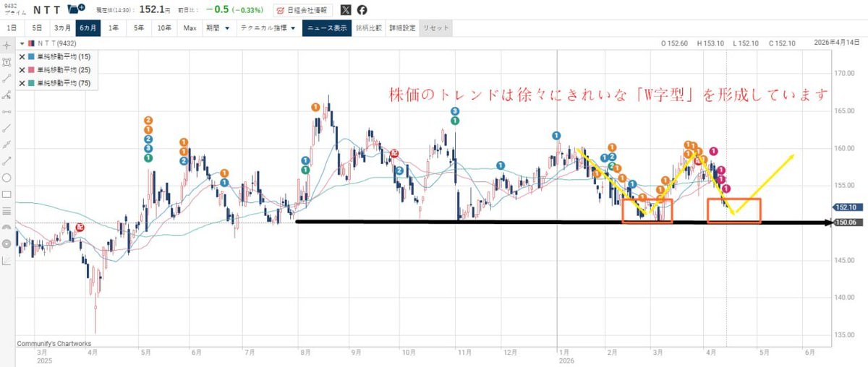Viewport: 868px width, 367px height.
Task: Select the trend line drawing tool
Action: point(7,78)
